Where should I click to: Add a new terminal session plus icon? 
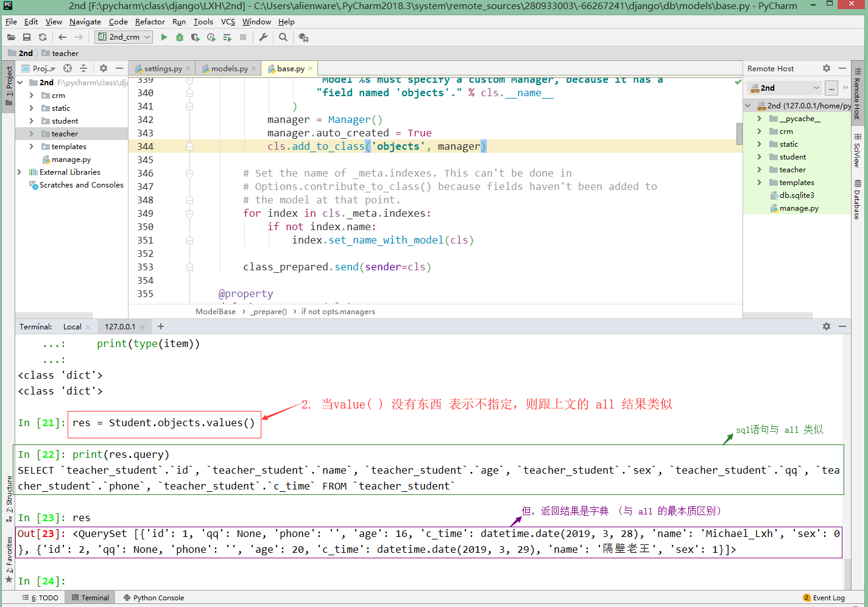click(161, 326)
